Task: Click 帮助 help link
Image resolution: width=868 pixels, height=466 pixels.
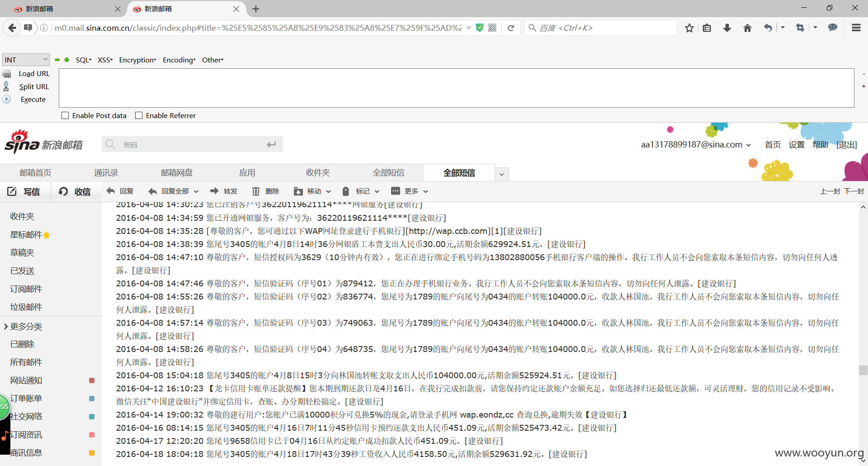Action: click(821, 145)
